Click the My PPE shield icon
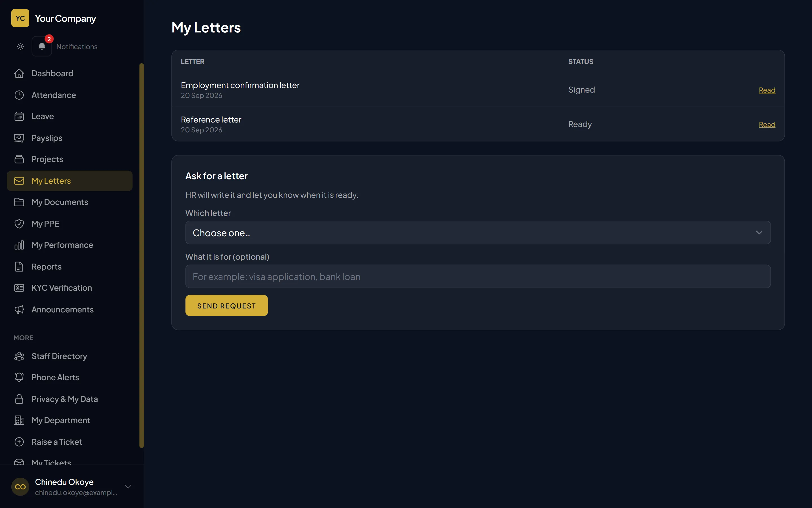812x508 pixels. (19, 224)
